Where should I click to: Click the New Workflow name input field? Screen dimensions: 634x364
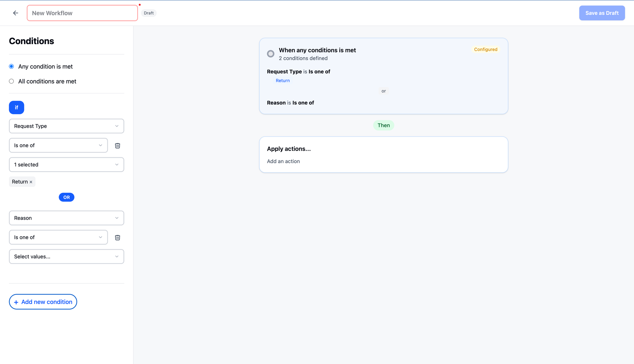click(82, 13)
